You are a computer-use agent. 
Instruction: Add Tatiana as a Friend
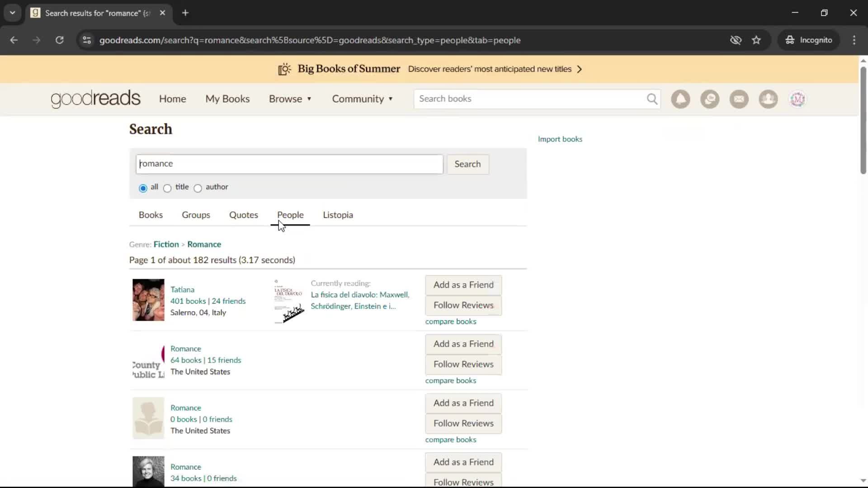(463, 285)
